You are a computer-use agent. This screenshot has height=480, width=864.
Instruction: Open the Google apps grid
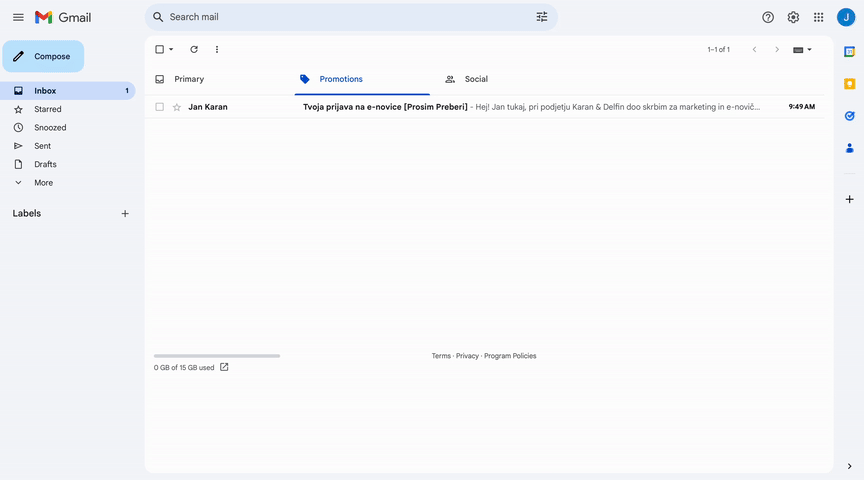pos(818,18)
